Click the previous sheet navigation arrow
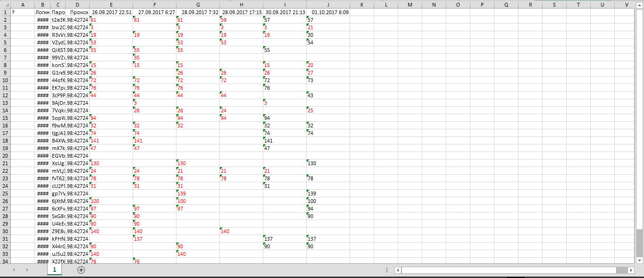This screenshot has height=278, width=644. pyautogui.click(x=14, y=270)
